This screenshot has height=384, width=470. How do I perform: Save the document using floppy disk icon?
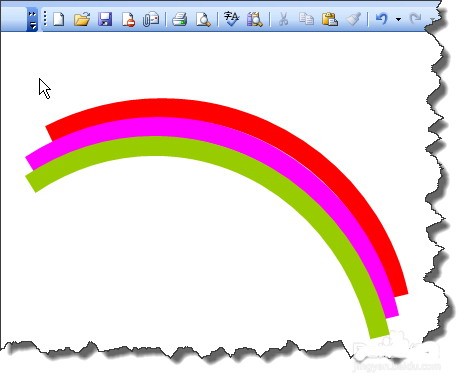coord(105,19)
